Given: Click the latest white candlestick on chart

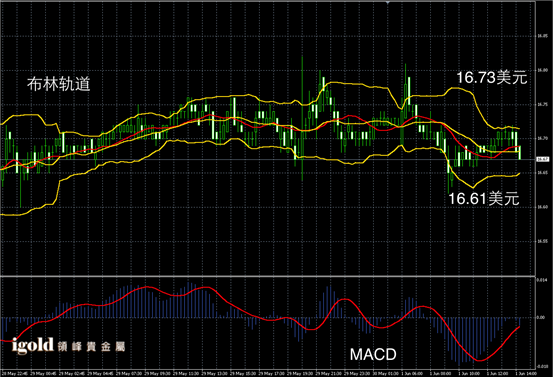Looking at the screenshot, I should [x=520, y=152].
